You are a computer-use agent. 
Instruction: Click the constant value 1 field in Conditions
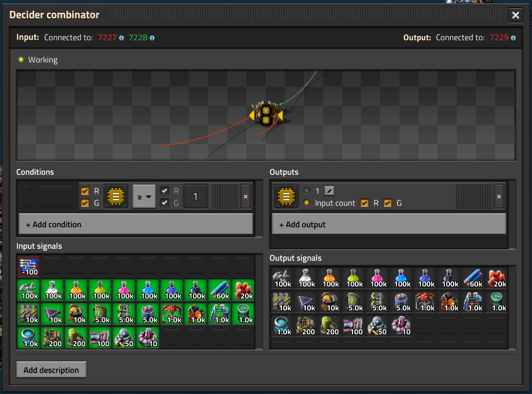[195, 197]
